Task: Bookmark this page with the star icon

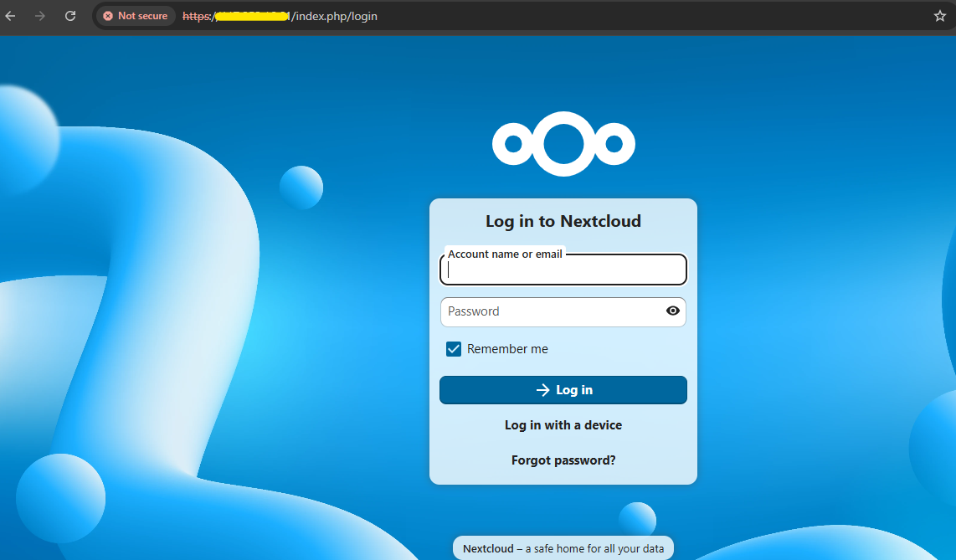Action: click(939, 16)
